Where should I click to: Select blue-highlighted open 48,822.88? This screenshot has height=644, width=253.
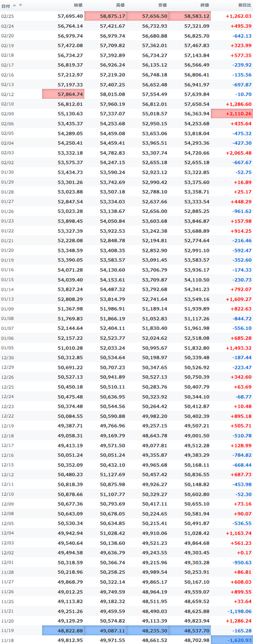pos(63,630)
